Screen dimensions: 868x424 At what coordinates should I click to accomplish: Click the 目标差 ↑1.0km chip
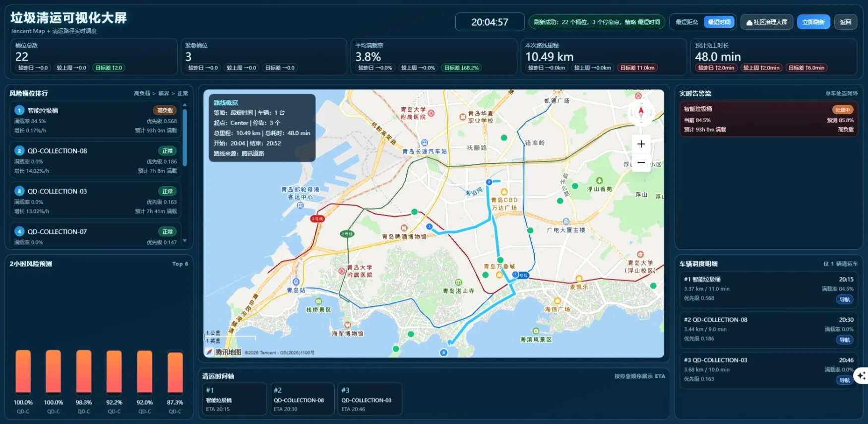click(637, 68)
